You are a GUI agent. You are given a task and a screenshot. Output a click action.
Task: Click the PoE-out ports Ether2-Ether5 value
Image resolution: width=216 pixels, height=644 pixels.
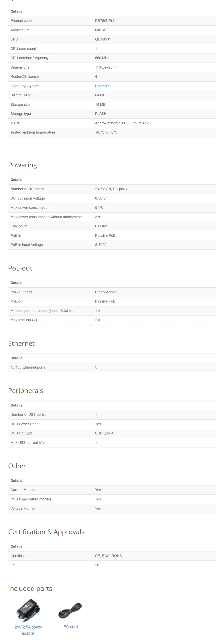coord(106,292)
